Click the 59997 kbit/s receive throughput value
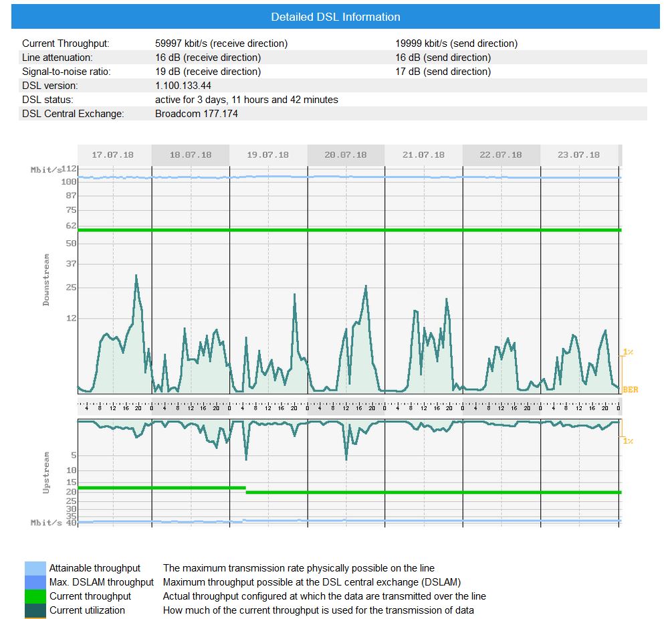The image size is (672, 619). (x=221, y=43)
